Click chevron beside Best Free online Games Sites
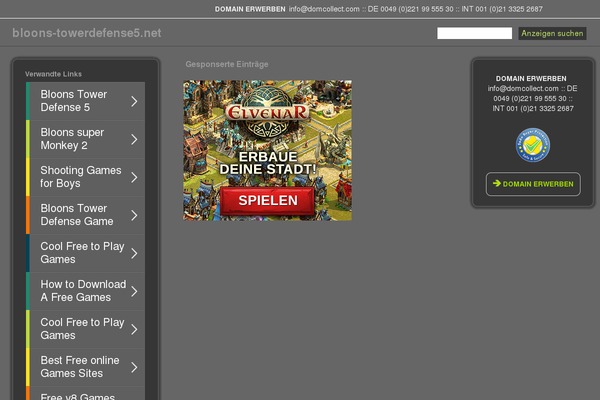Image resolution: width=600 pixels, height=400 pixels. pos(134,367)
